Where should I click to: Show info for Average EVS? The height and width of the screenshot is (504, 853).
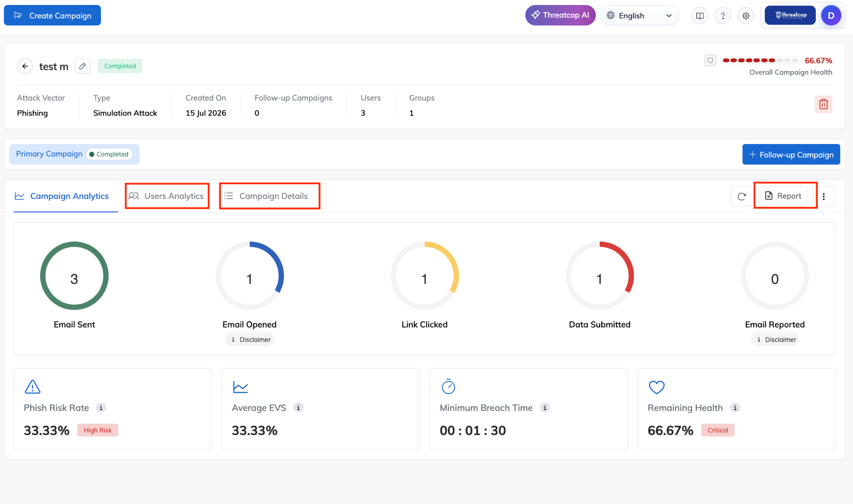click(x=298, y=408)
